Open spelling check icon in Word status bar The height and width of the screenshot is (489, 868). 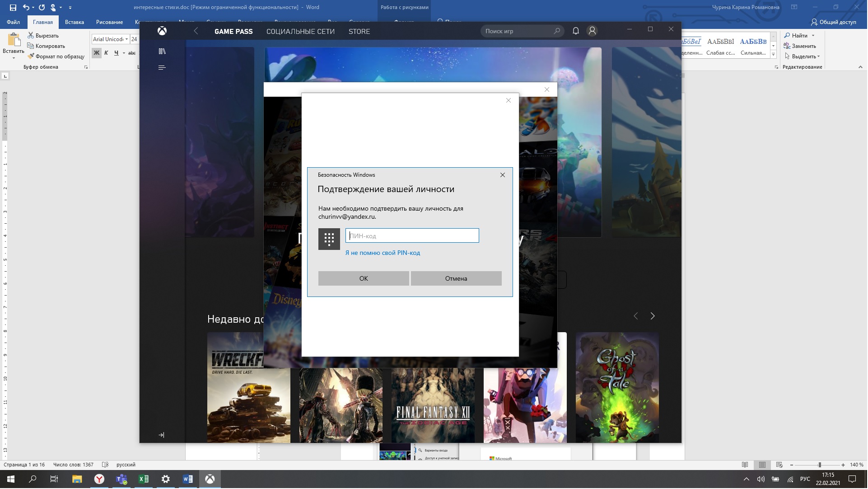(105, 465)
